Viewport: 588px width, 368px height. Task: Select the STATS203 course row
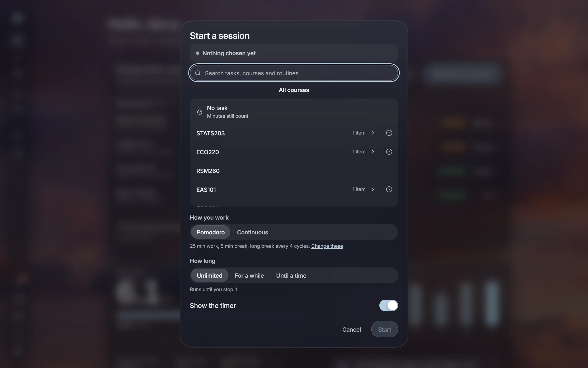coord(294,133)
